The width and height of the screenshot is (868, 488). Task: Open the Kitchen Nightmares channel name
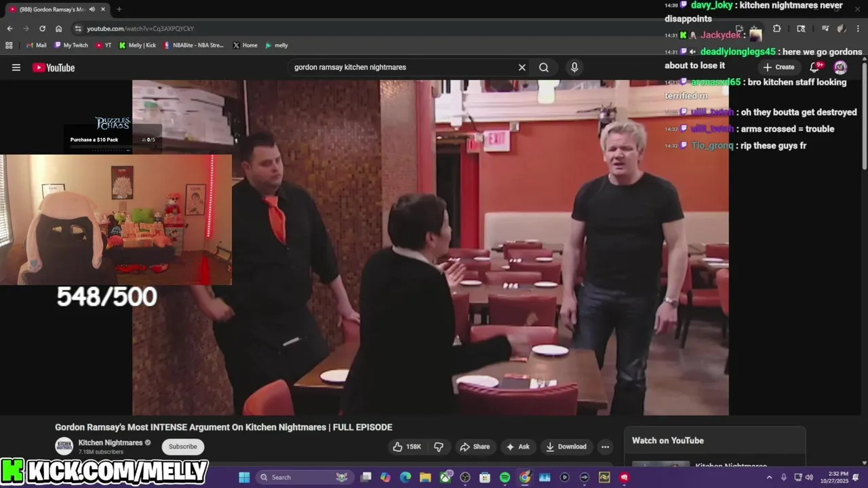click(111, 443)
